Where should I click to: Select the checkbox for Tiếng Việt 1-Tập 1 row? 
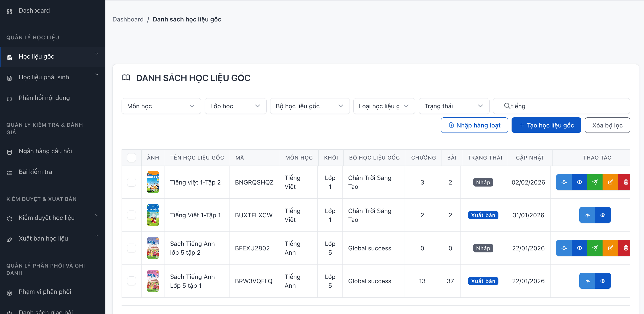(131, 215)
